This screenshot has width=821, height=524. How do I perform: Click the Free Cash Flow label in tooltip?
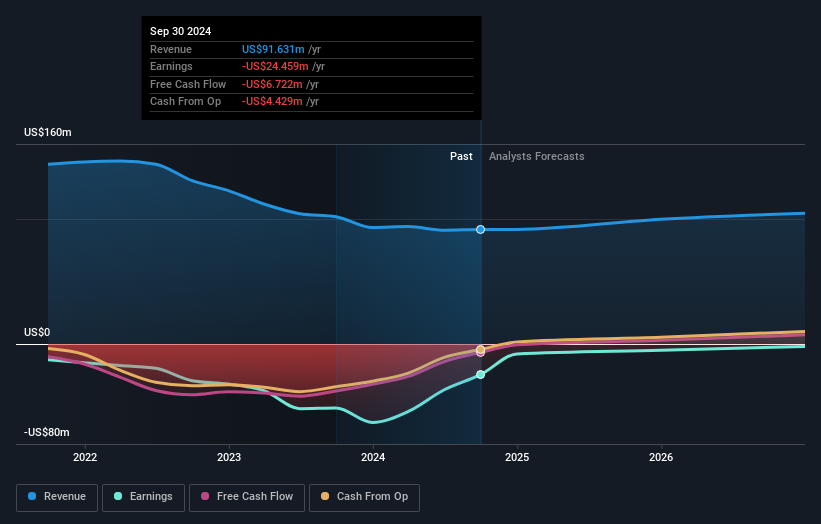[188, 84]
